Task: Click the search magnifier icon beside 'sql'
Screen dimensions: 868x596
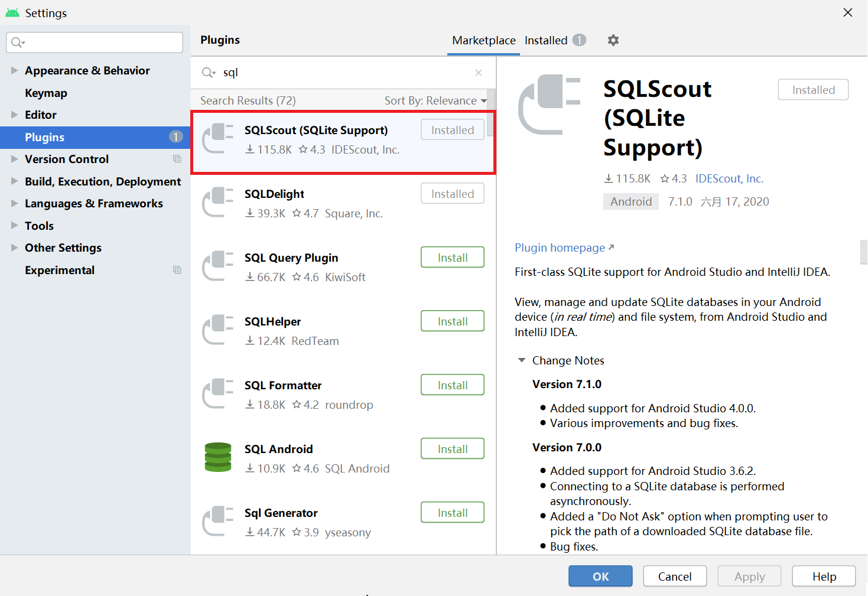Action: (x=209, y=72)
